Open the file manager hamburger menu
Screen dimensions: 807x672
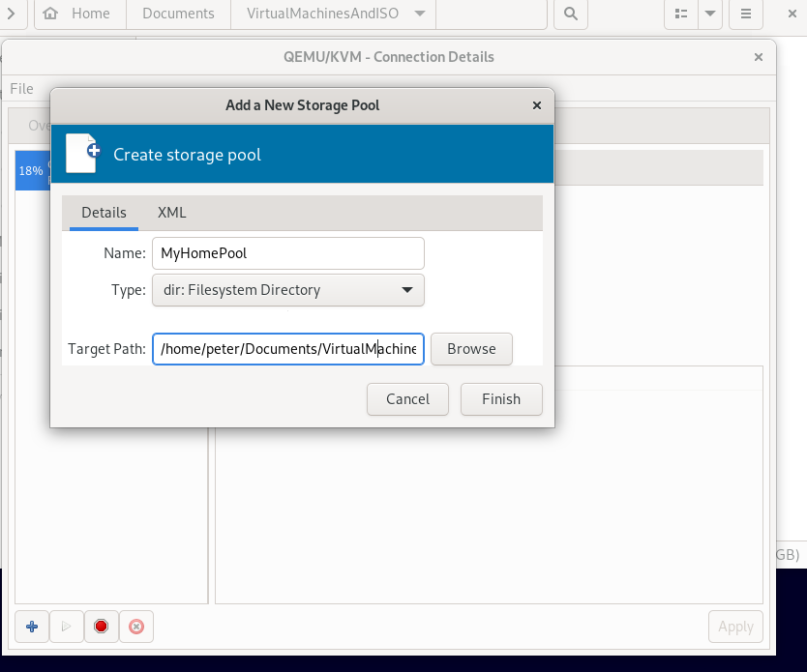coord(746,14)
